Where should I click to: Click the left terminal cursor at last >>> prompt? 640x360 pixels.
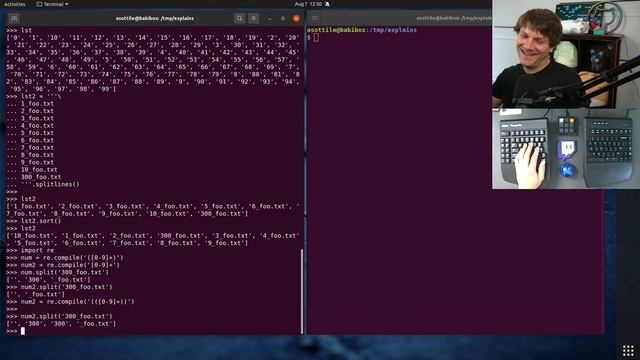pos(23,331)
